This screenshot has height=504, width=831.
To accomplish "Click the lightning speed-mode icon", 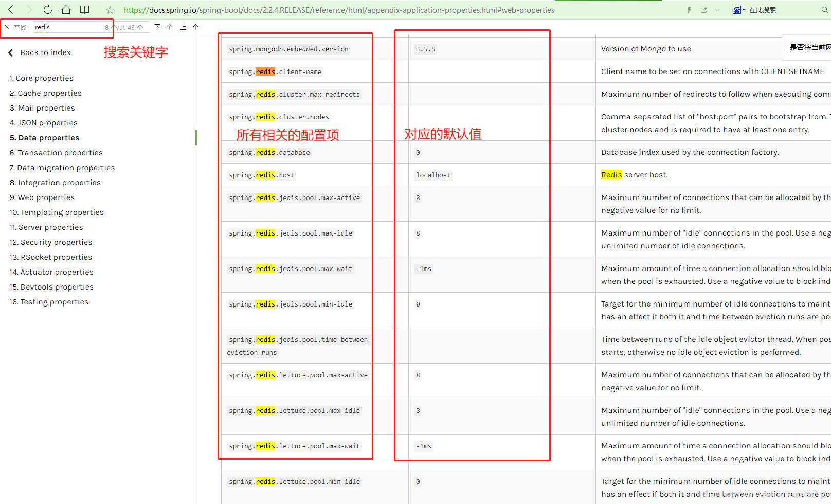I will click(689, 10).
